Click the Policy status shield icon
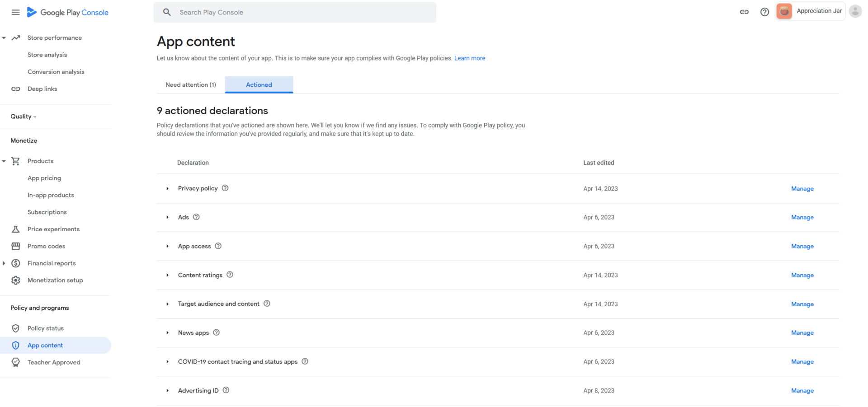 [x=16, y=328]
